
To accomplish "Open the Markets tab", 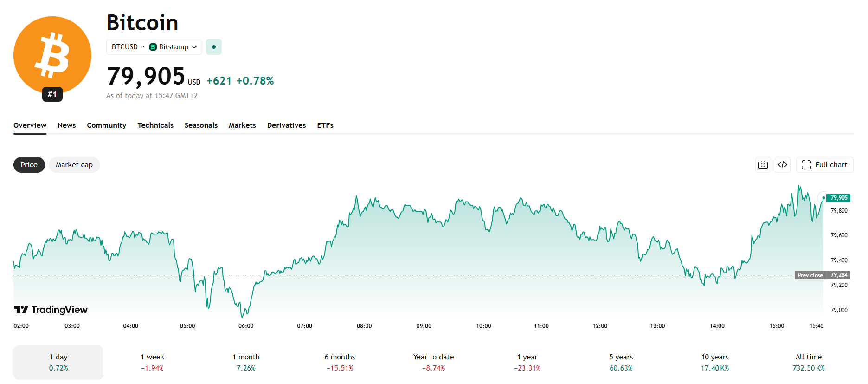I will point(242,125).
